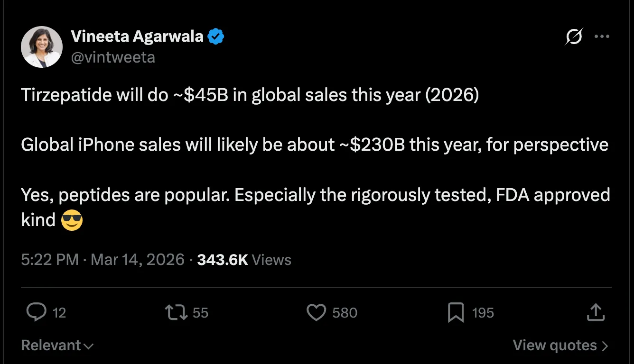Screen dimensions: 634x364
Task: Click the 343.6K Views count
Action: click(x=244, y=260)
